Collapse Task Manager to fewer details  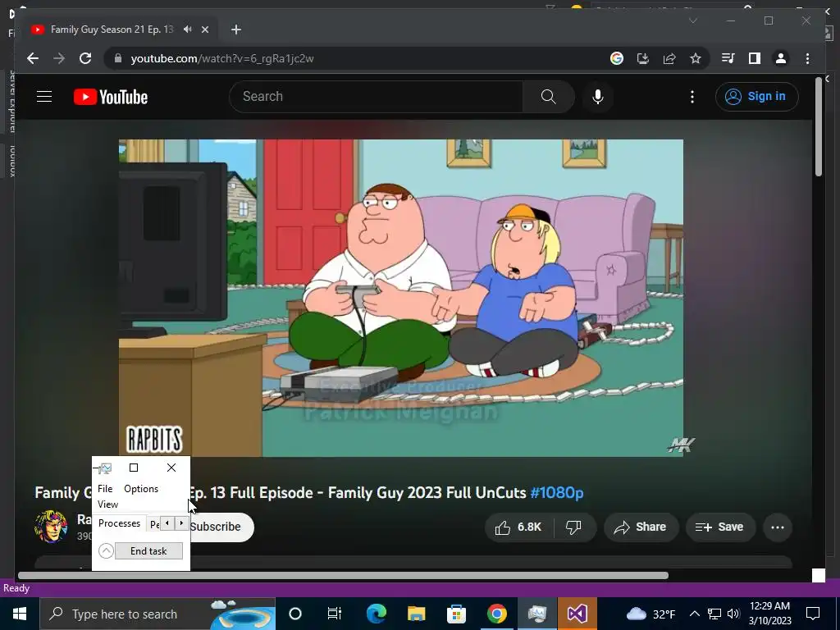coord(106,550)
